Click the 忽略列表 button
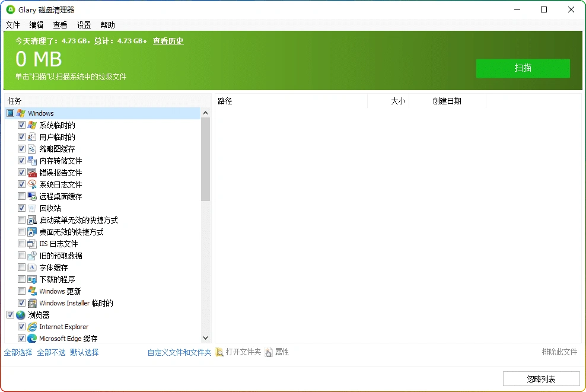Viewport: 586px width, 392px height. coord(541,378)
